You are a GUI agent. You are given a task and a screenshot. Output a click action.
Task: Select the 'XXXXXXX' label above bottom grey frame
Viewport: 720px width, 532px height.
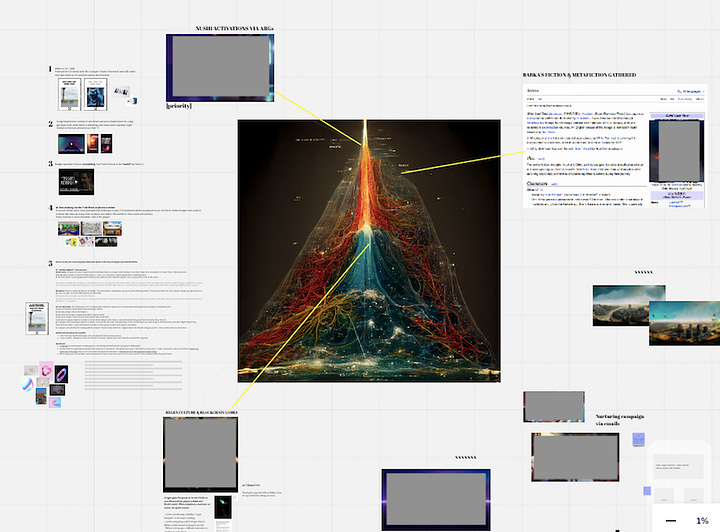click(466, 458)
